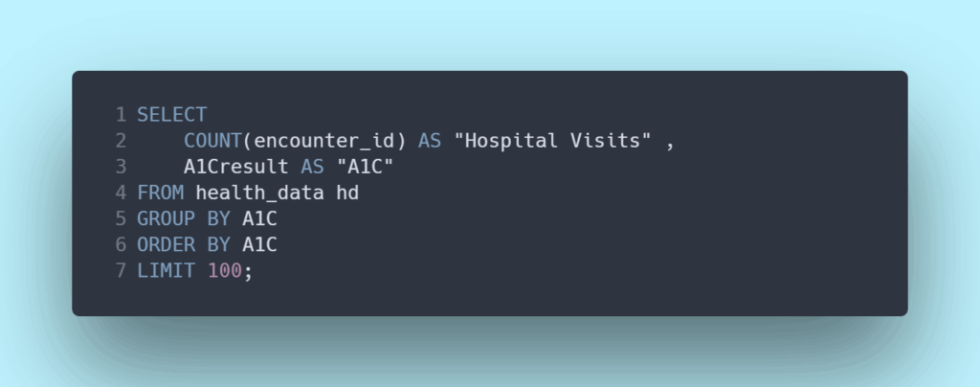This screenshot has width=980, height=387.
Task: Click the COUNT function name
Action: [212, 141]
